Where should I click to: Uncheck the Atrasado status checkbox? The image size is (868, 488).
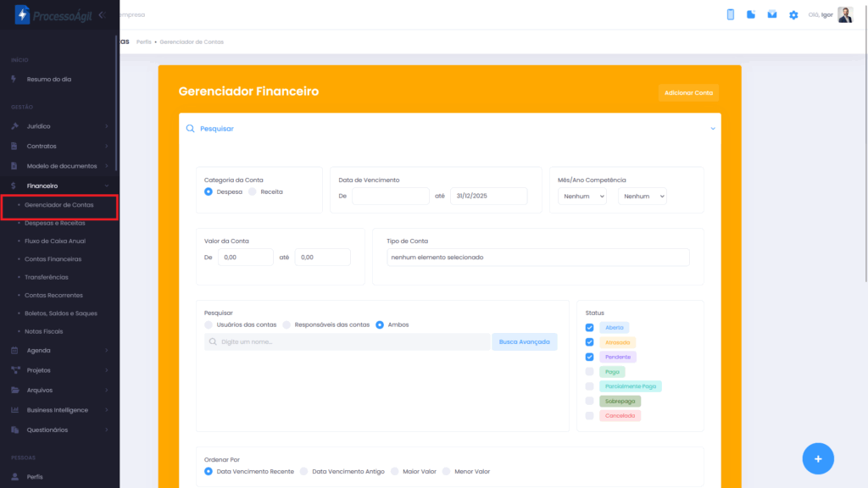pyautogui.click(x=589, y=342)
